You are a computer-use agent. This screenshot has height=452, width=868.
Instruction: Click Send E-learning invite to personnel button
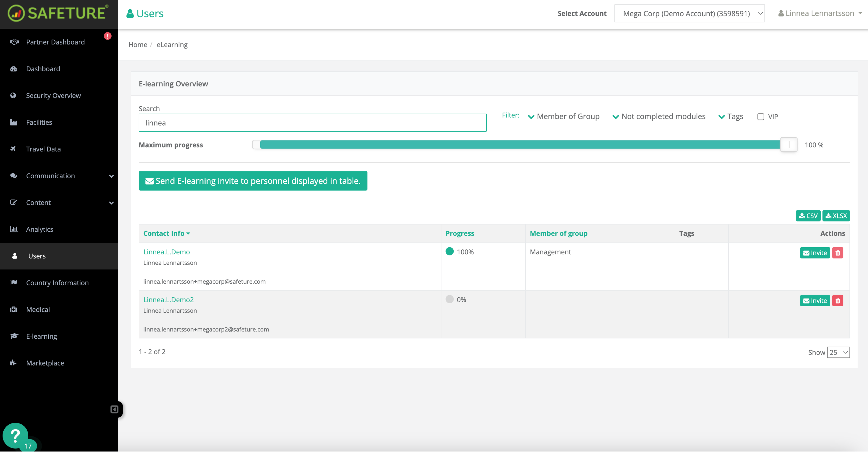click(x=253, y=181)
